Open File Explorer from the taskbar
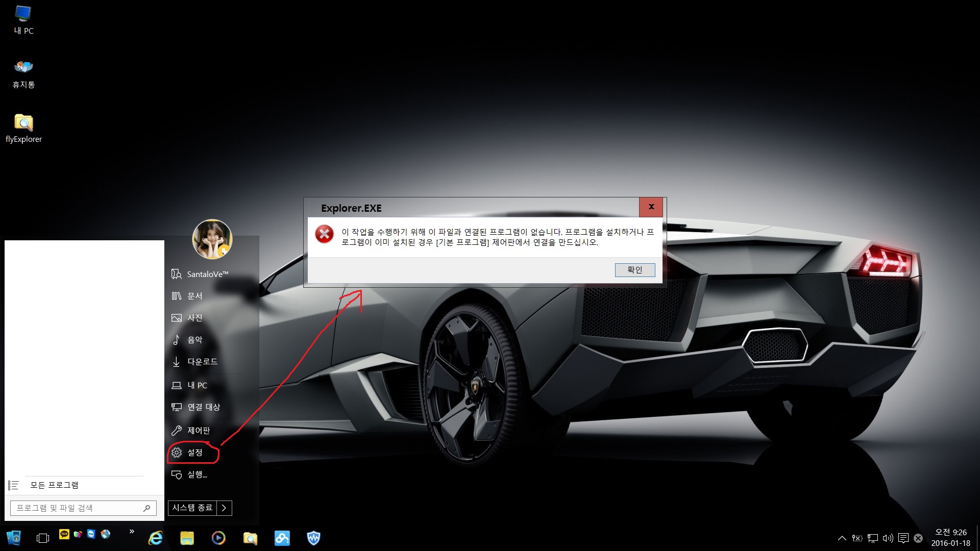The height and width of the screenshot is (551, 980). (x=187, y=538)
